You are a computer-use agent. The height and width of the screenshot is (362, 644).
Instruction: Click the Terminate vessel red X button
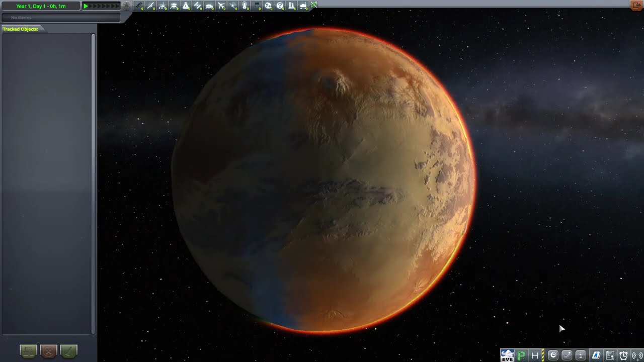point(49,351)
